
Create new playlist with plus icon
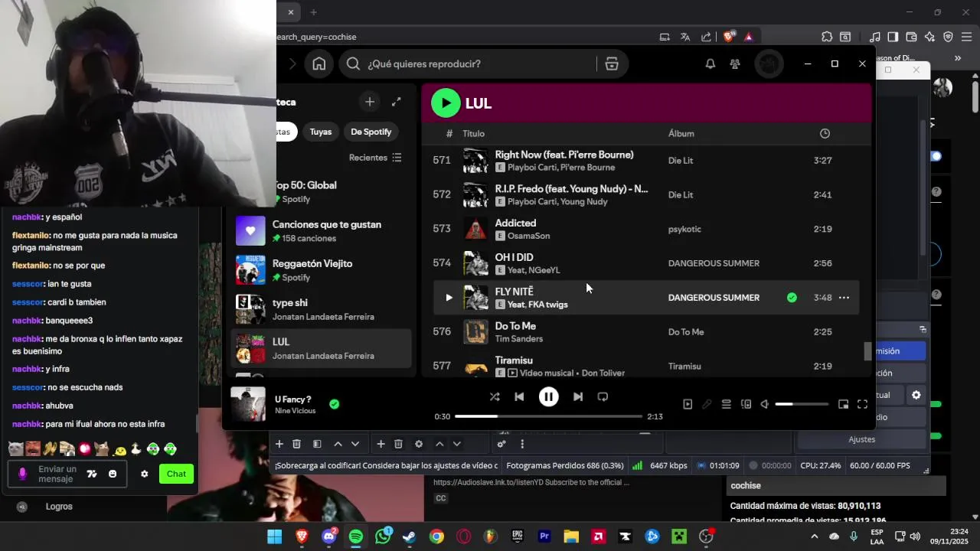370,102
